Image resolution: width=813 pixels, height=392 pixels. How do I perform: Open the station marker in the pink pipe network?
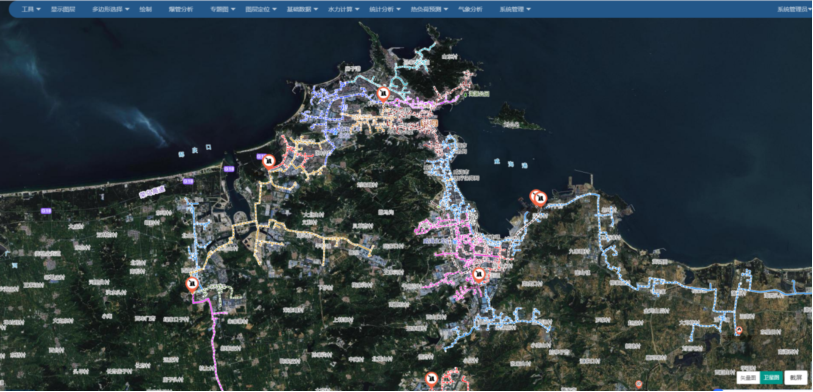pyautogui.click(x=478, y=275)
